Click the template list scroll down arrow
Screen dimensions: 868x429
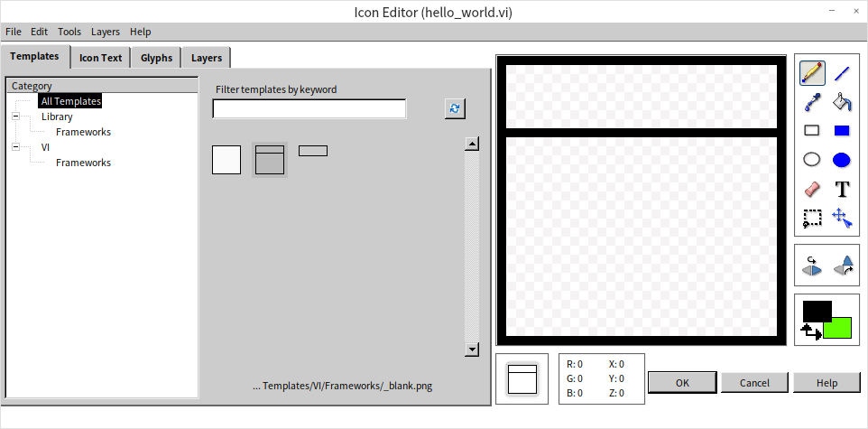tap(471, 350)
